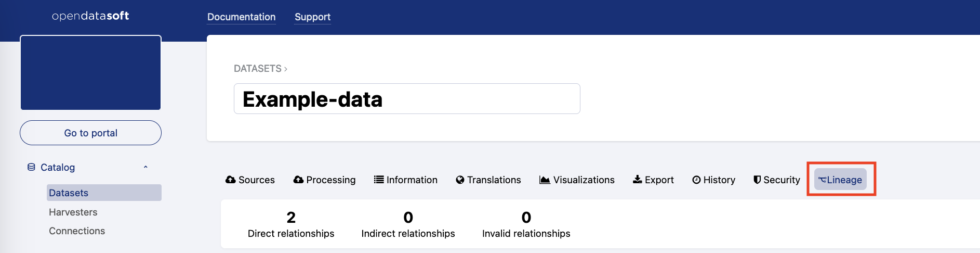Click the Security shield icon
Viewport: 980px width, 253px height.
[x=757, y=180]
